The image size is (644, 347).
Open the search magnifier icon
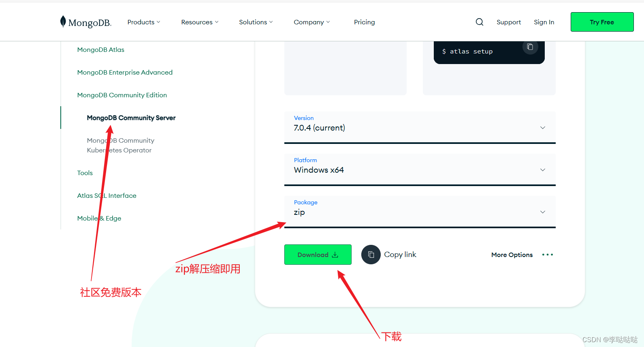pyautogui.click(x=480, y=22)
